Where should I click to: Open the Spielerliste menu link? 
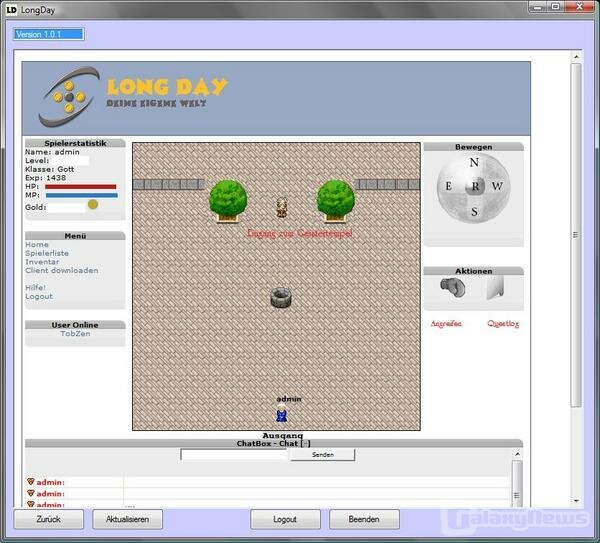click(47, 253)
